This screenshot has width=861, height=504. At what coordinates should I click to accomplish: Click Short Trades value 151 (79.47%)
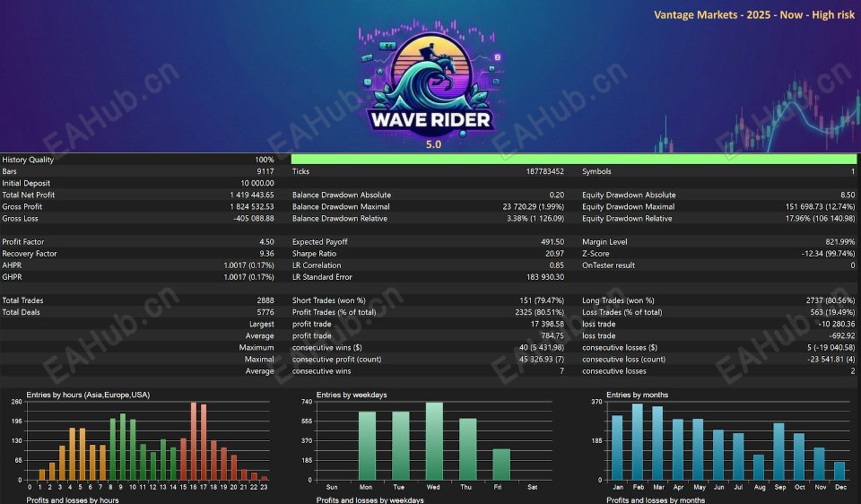[x=542, y=300]
